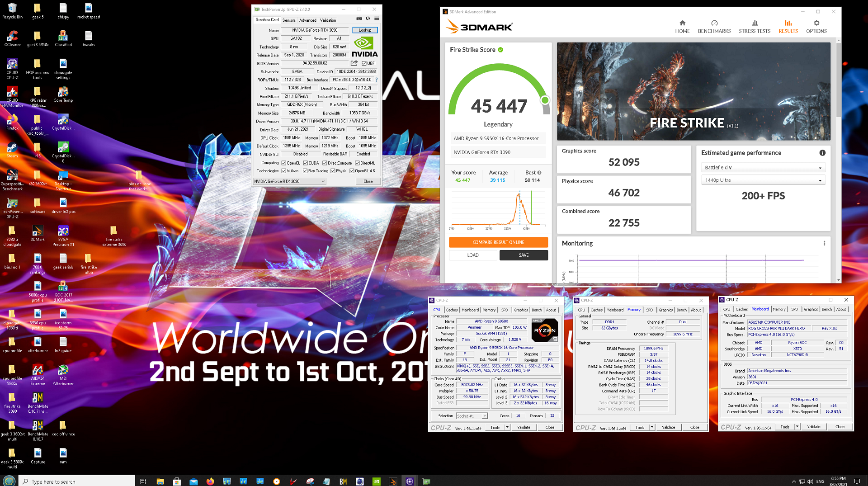Open Firefox from the taskbar
The width and height of the screenshot is (868, 486).
pyautogui.click(x=210, y=481)
